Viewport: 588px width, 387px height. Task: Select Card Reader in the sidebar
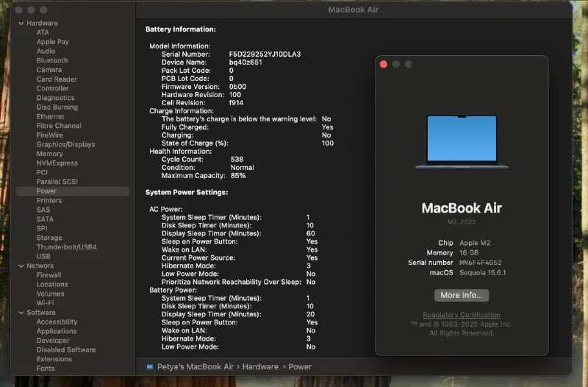57,79
